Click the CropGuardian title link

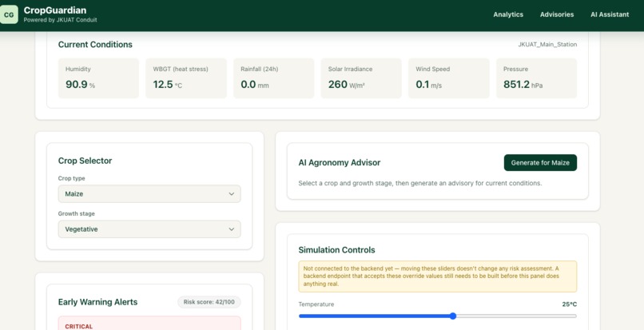pyautogui.click(x=55, y=10)
